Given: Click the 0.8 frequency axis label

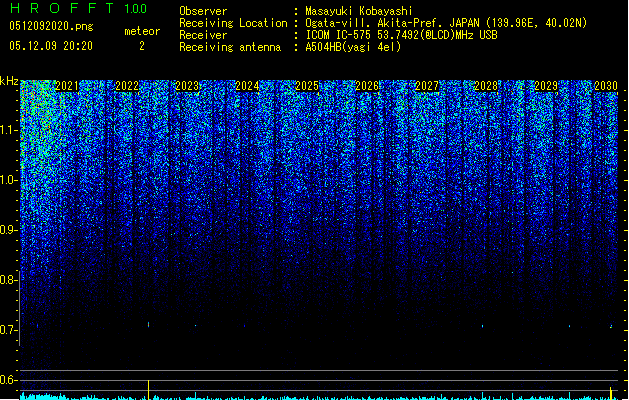Looking at the screenshot, I should (x=8, y=280).
